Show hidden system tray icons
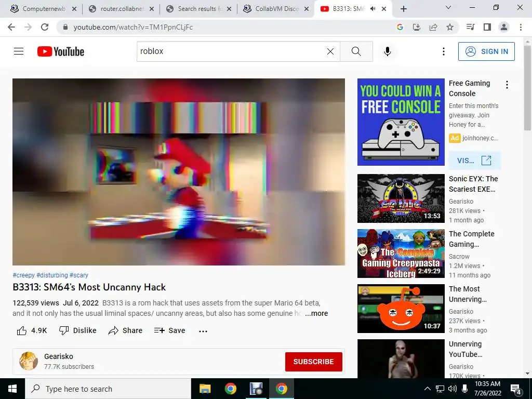Viewport: 532px width, 399px height. point(428,389)
